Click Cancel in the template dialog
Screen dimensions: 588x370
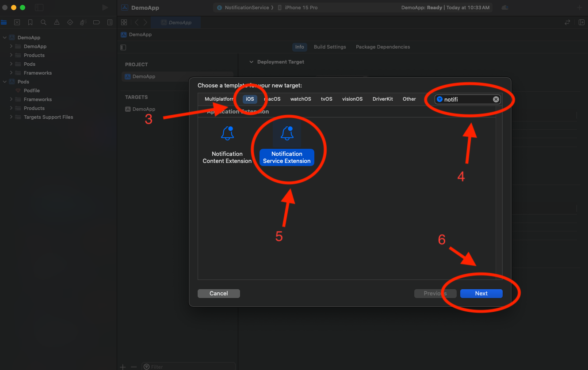coord(219,294)
